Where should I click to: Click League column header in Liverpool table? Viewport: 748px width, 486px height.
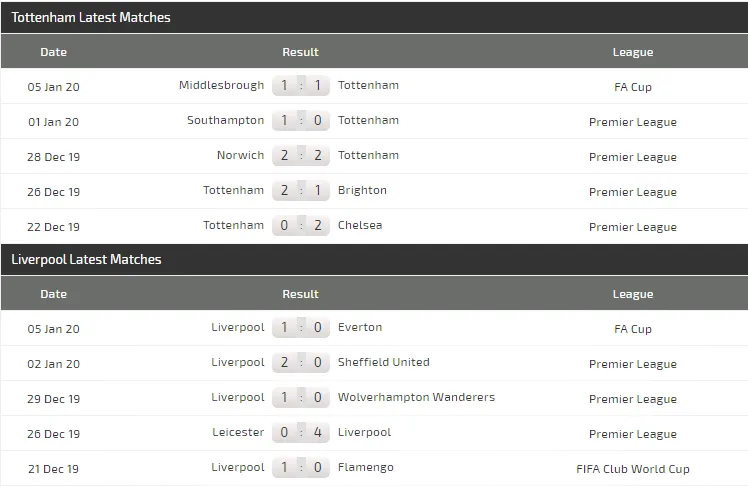pyautogui.click(x=632, y=294)
